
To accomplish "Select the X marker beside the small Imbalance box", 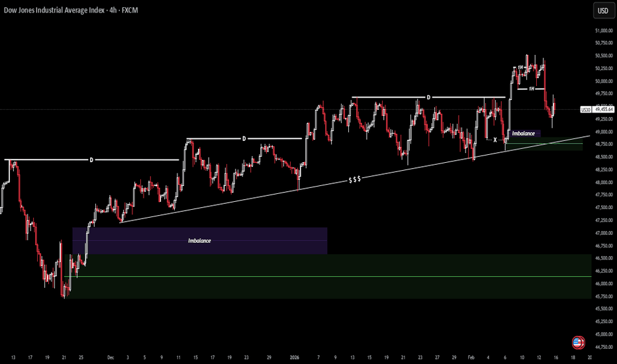I will point(495,140).
